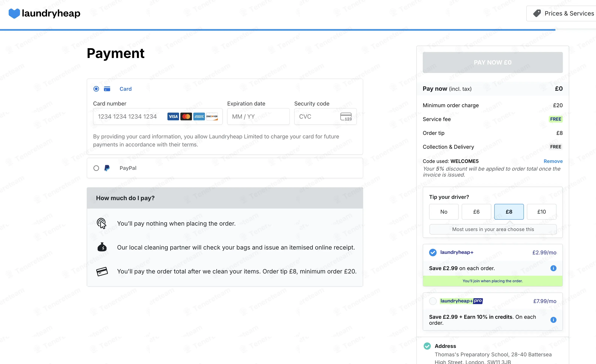This screenshot has width=596, height=364.
Task: Choose the £10 driver tip
Action: [541, 212]
